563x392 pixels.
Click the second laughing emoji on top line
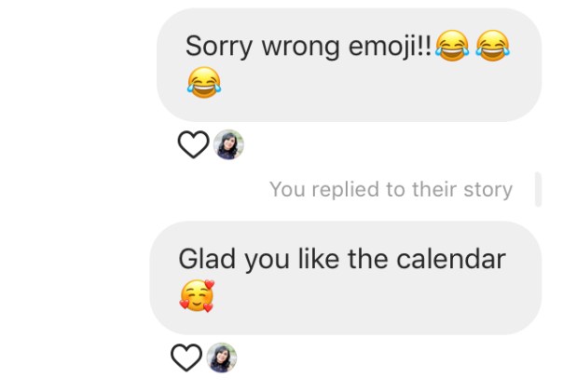493,46
